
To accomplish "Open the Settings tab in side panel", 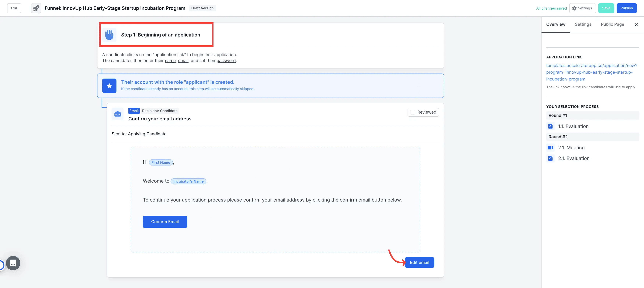I will click(x=583, y=24).
